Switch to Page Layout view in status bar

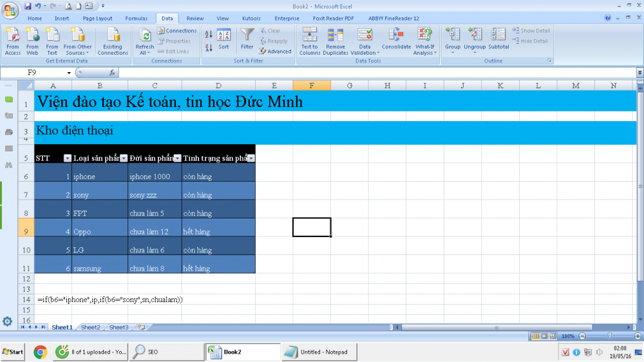[x=544, y=336]
